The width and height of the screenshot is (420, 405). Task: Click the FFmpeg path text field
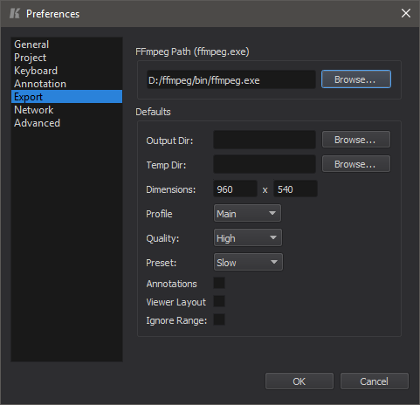click(231, 80)
